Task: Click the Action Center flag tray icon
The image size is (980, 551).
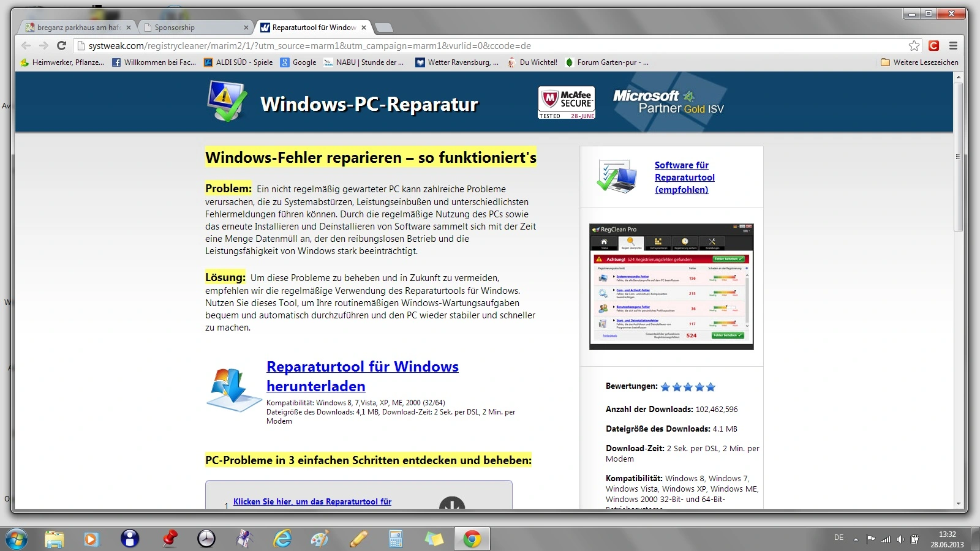Action: [870, 539]
